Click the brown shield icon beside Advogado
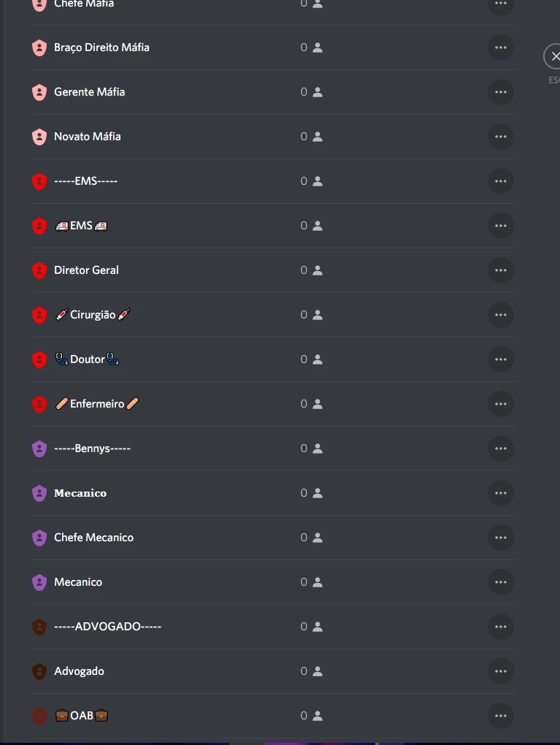 click(39, 671)
